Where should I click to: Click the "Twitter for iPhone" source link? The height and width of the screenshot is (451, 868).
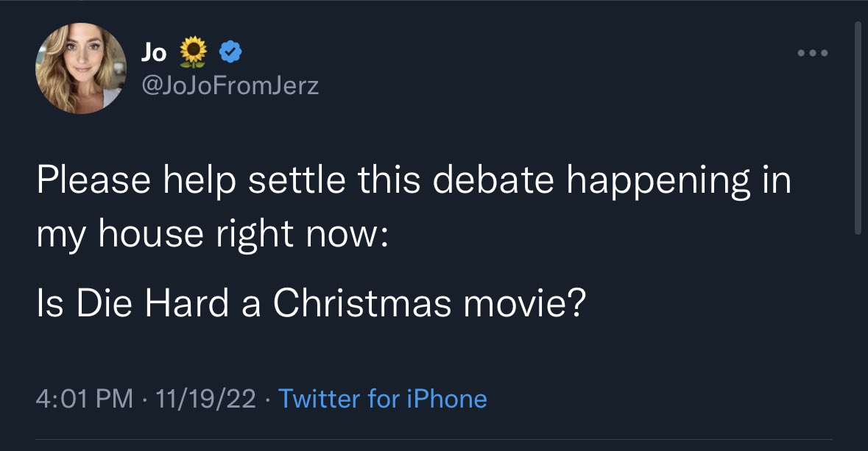(383, 399)
